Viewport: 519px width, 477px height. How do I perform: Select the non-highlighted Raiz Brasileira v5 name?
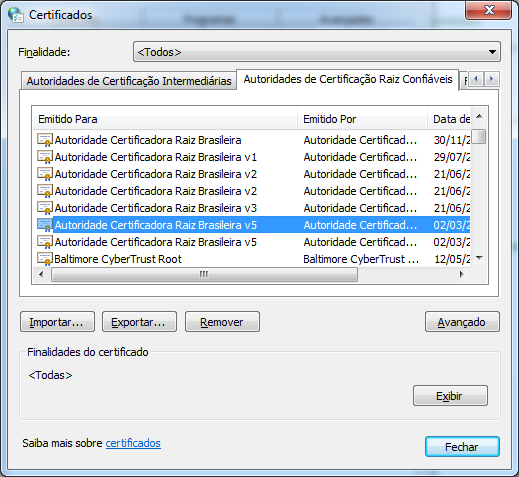click(x=156, y=242)
